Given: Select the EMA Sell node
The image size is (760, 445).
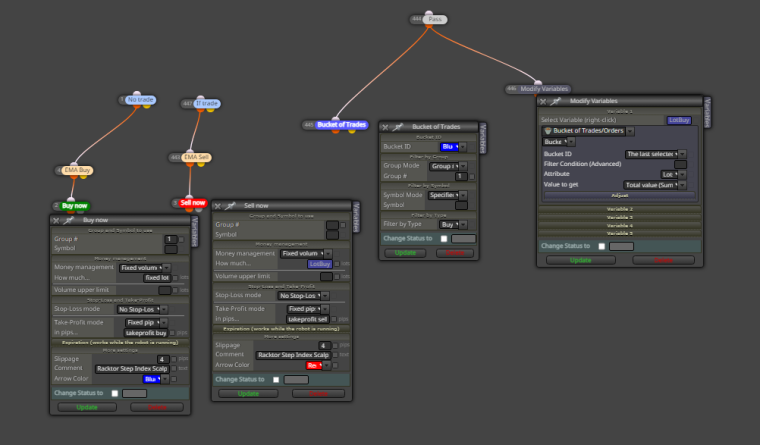Looking at the screenshot, I should (x=196, y=158).
